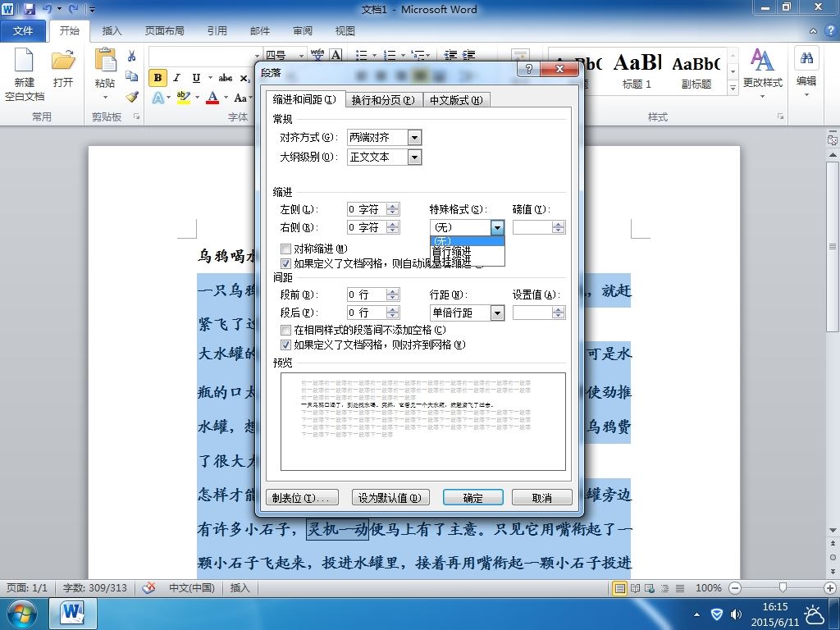Click the New Blank Document (新建空白文档) icon

(x=24, y=60)
